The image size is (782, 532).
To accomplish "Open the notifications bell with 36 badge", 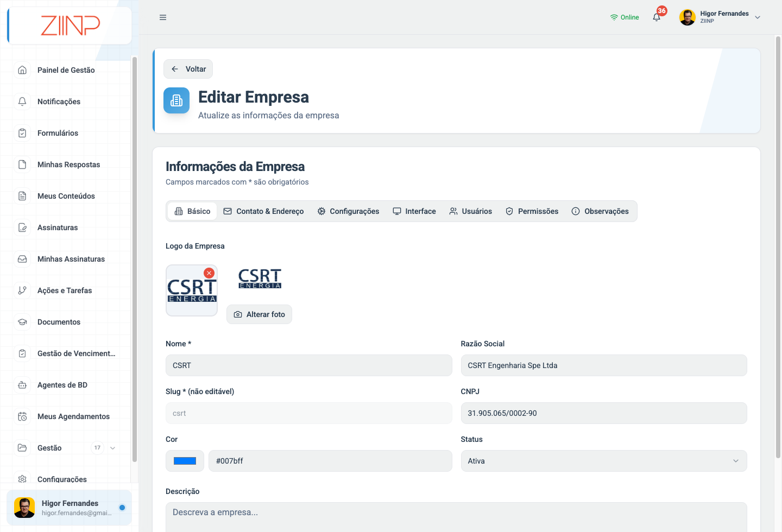I will (657, 17).
